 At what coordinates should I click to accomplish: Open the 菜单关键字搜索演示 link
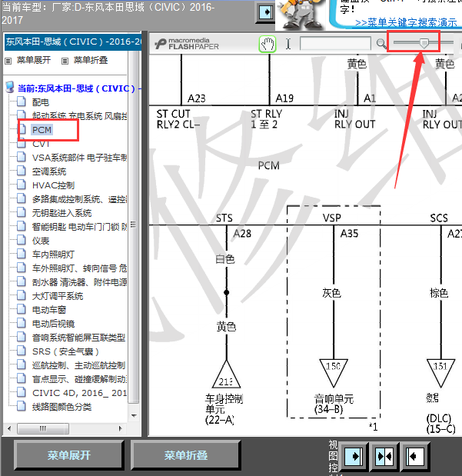coord(406,22)
